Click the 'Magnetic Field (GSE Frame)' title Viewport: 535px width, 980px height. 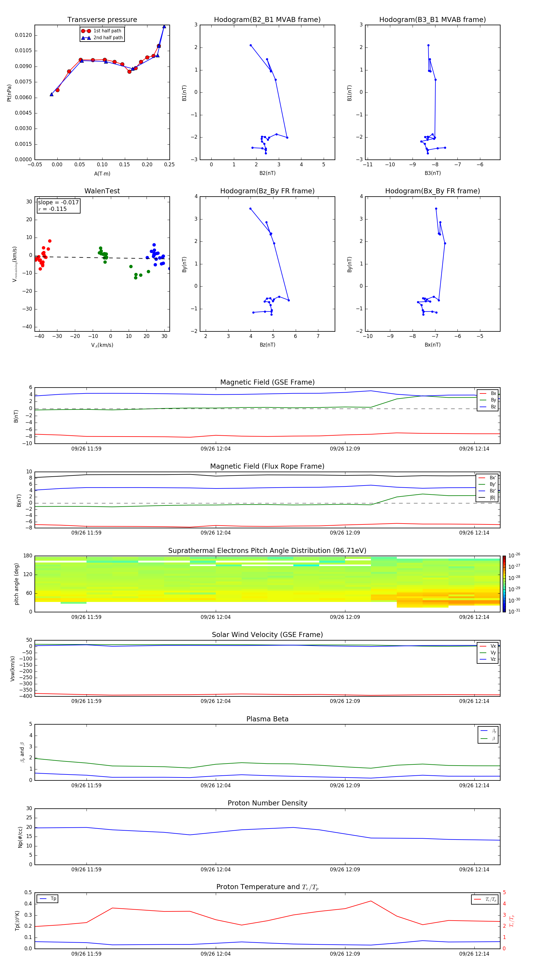tap(267, 382)
